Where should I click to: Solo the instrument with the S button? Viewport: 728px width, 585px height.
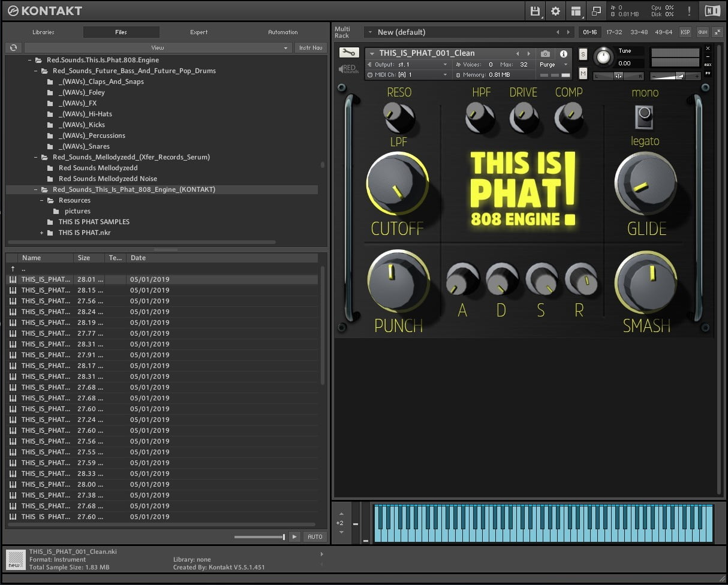point(583,55)
